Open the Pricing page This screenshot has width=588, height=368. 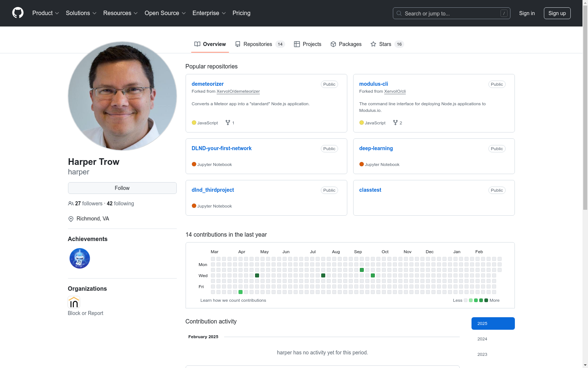click(x=241, y=13)
